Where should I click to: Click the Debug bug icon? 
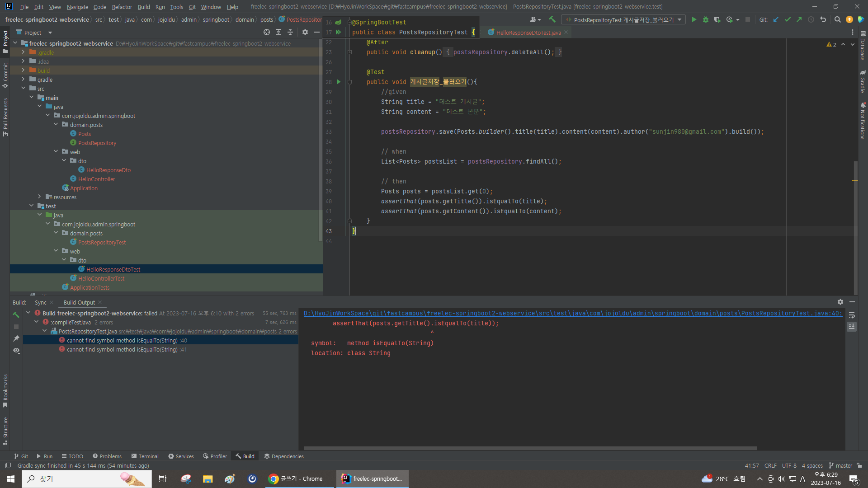coord(705,19)
